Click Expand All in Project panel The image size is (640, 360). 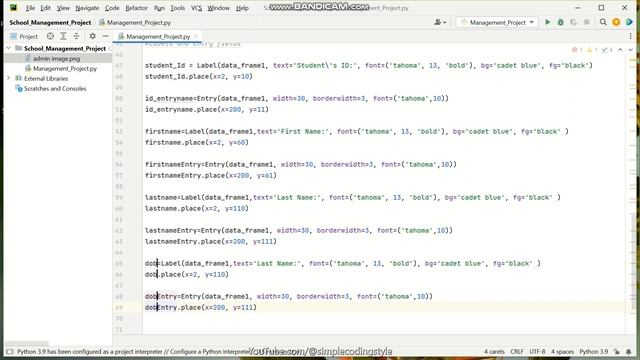[x=63, y=36]
